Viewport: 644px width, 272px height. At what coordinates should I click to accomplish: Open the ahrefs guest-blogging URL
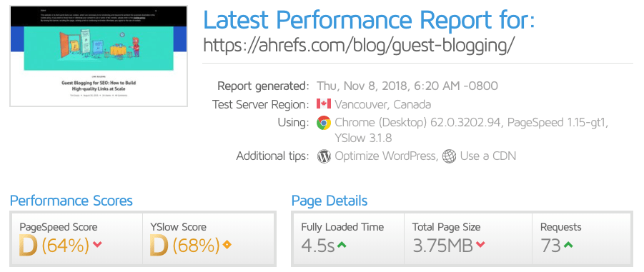coord(358,46)
